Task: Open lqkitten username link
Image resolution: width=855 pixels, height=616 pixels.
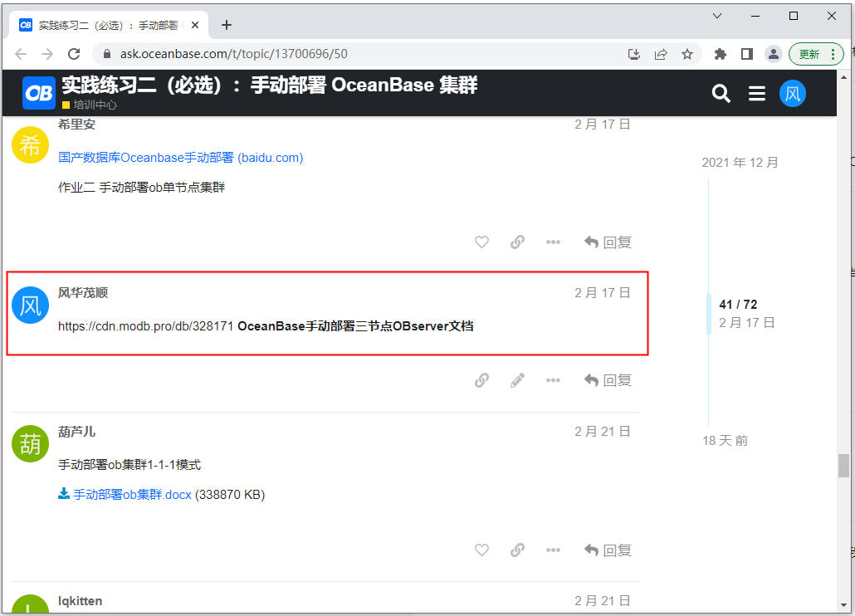Action: tap(81, 601)
